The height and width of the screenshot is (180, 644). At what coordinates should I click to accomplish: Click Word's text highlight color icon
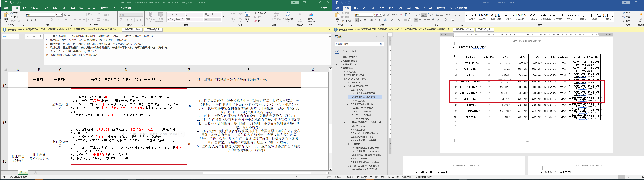(x=392, y=20)
